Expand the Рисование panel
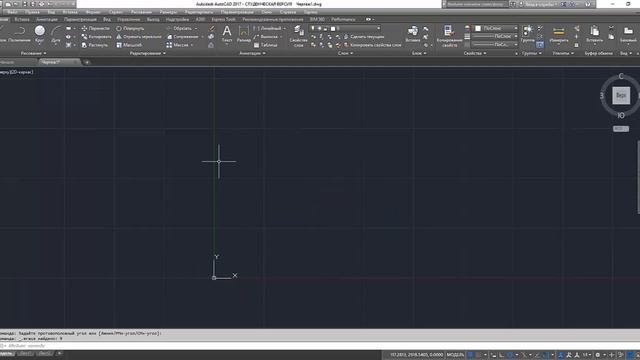Viewport: 640px width, 360px height. click(x=34, y=53)
